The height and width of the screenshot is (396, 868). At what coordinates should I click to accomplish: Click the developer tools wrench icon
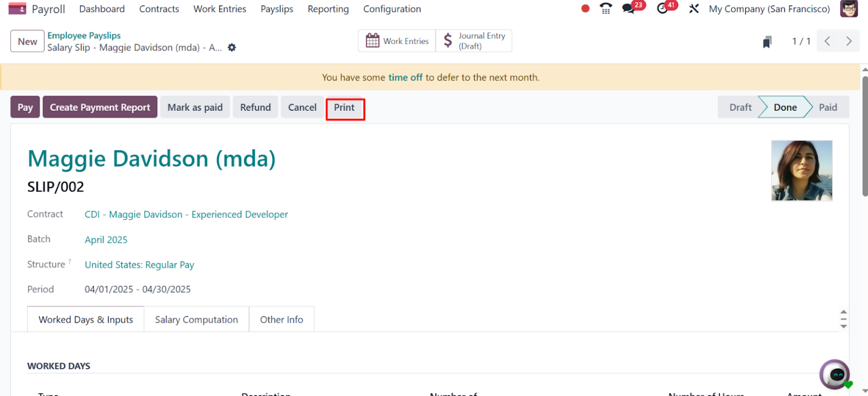pos(694,8)
